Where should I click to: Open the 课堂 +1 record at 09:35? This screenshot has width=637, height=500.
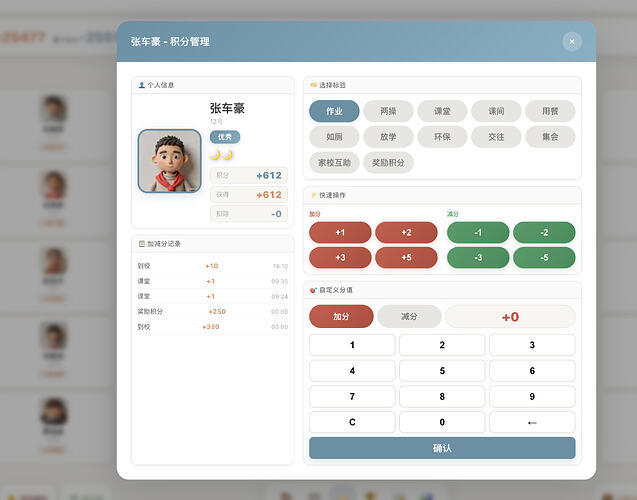point(212,281)
